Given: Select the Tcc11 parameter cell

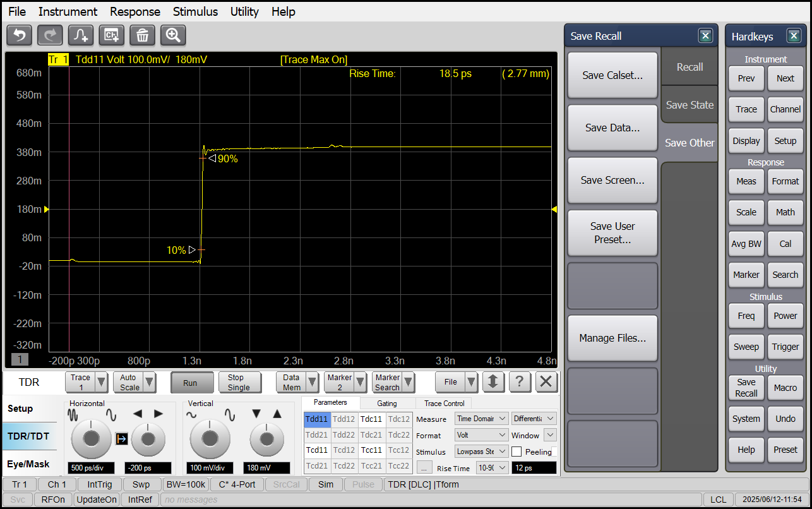Looking at the screenshot, I should click(x=372, y=450).
